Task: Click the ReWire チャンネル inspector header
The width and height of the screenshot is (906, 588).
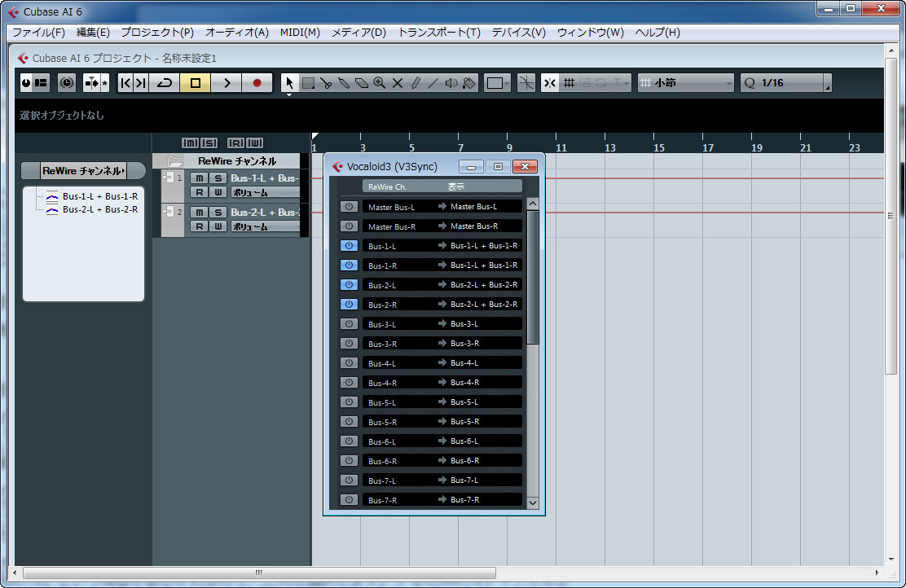Action: 83,171
